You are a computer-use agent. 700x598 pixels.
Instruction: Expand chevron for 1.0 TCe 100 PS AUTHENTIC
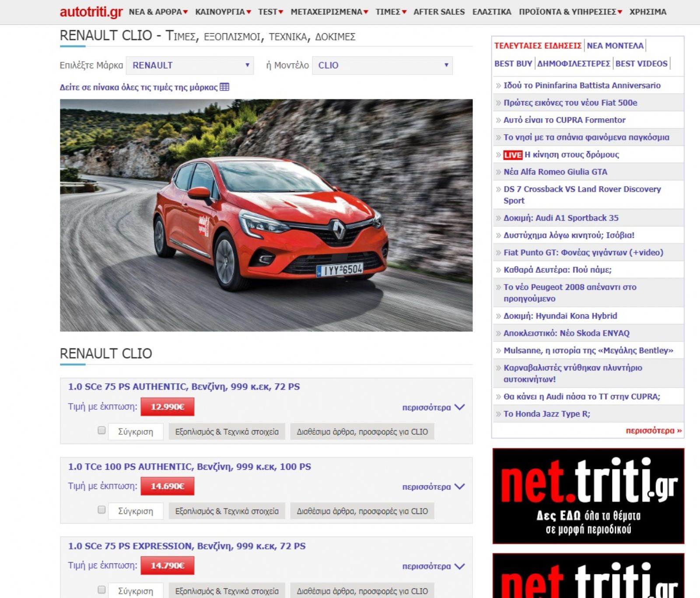(459, 486)
